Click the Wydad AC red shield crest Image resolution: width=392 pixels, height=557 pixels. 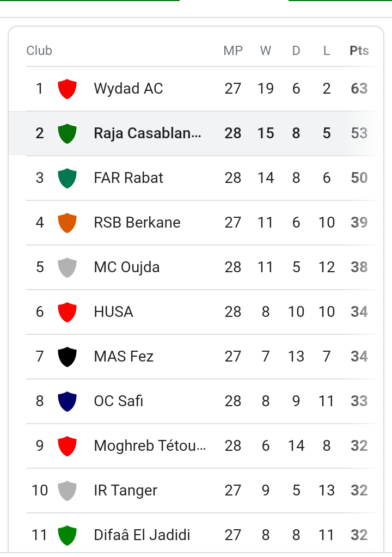click(67, 89)
